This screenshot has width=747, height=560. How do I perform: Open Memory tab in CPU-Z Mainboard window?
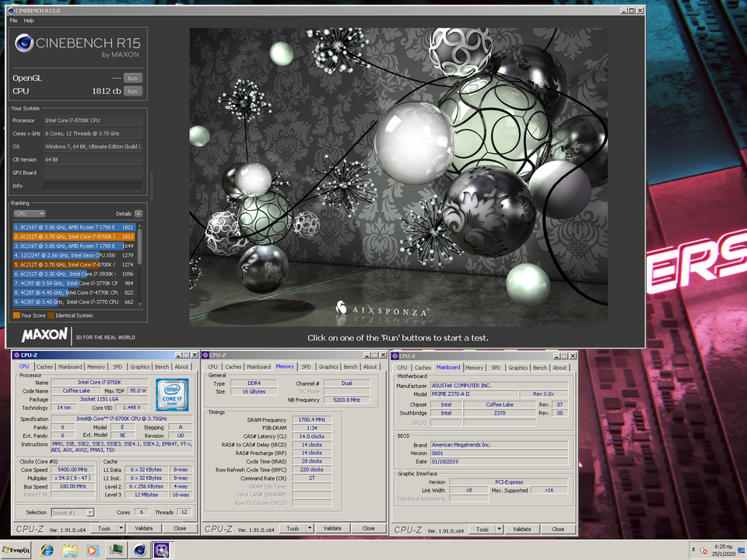474,368
